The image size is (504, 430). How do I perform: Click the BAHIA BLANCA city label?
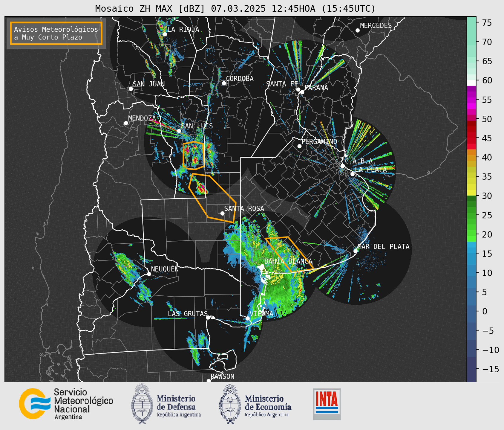288,261
